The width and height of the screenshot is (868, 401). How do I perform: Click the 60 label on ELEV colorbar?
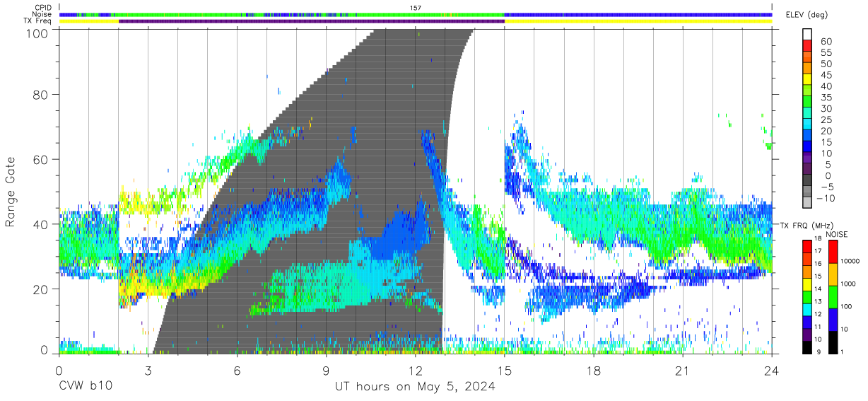(x=826, y=42)
